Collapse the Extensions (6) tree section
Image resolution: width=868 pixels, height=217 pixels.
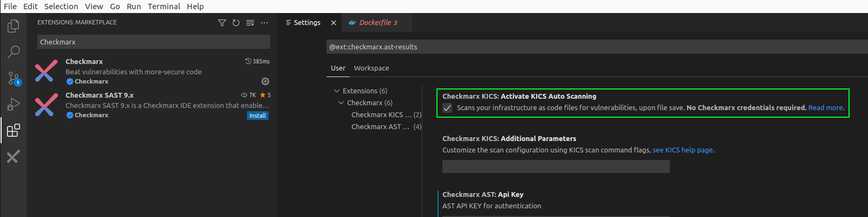point(337,91)
